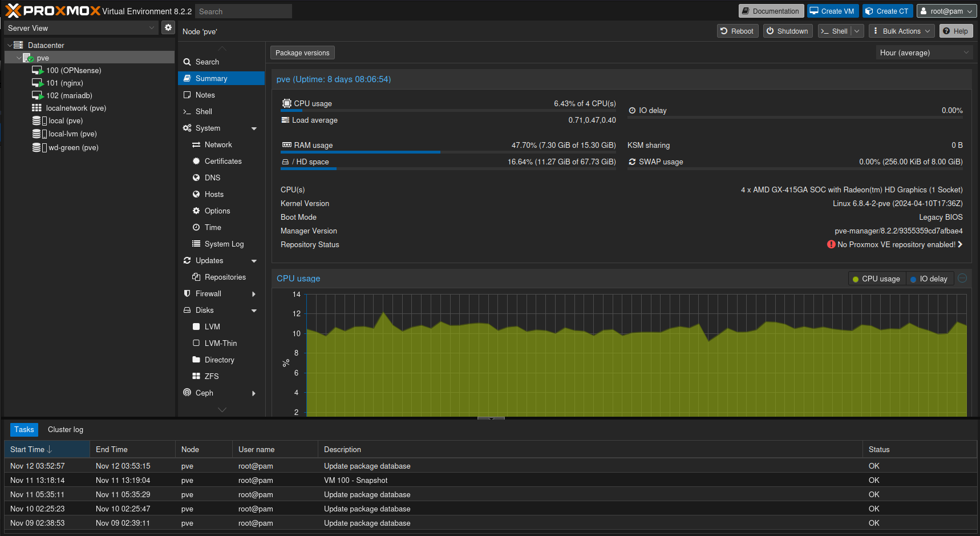Image resolution: width=980 pixels, height=536 pixels.
Task: Click the Help button
Action: [x=955, y=31]
